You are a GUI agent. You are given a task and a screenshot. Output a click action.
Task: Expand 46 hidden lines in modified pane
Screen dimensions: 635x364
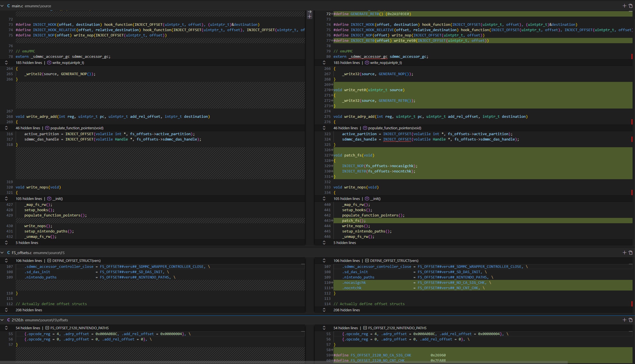pos(324,128)
